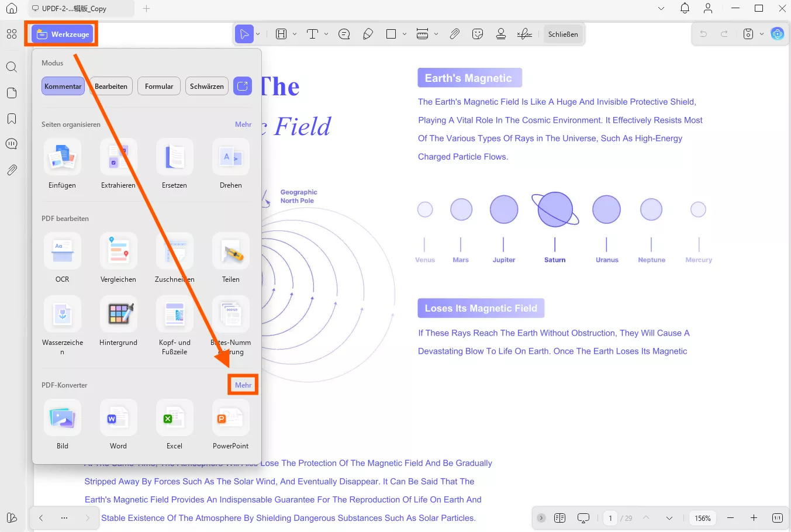Select the Signature tool
Screen dimensions: 791x532
click(x=524, y=34)
